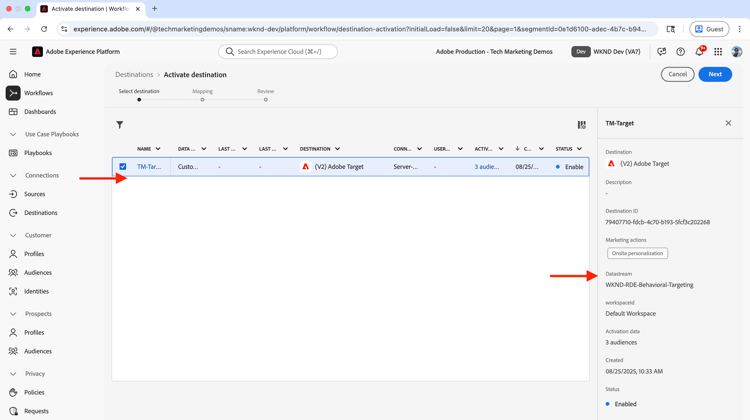Click the Mapping step marker
Screen dimensions: 750x420
(x=202, y=99)
